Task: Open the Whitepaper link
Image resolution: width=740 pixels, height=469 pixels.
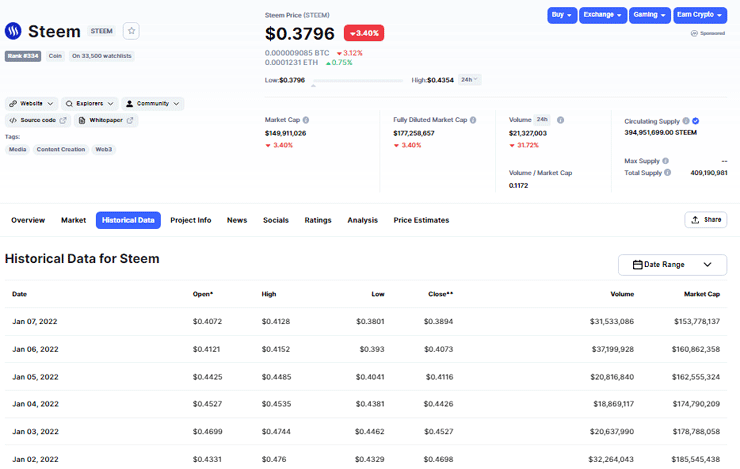Action: (106, 120)
